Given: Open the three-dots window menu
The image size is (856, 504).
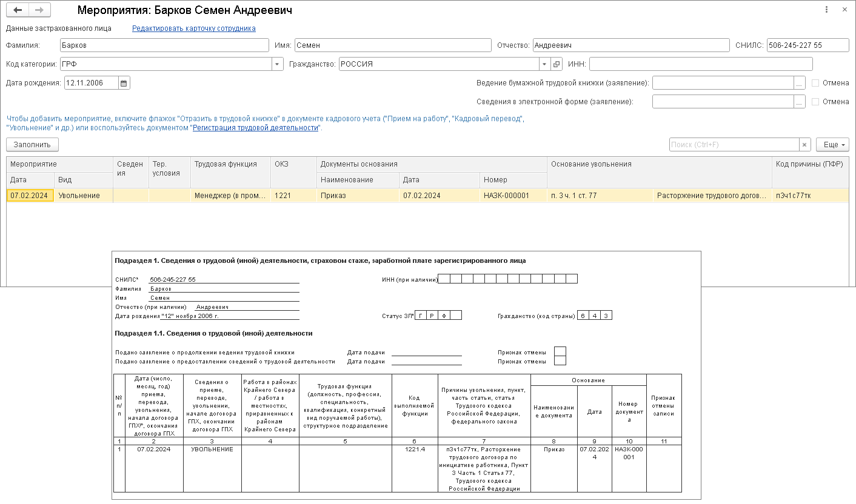Looking at the screenshot, I should (x=827, y=10).
